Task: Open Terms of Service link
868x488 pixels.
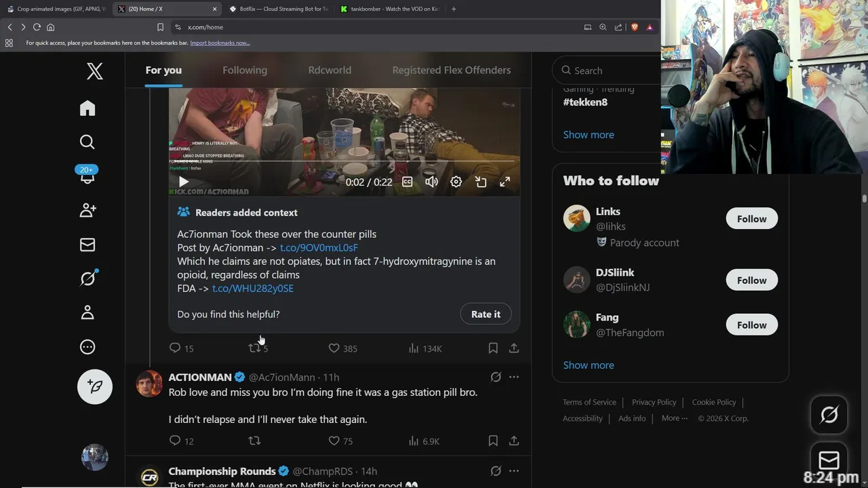Action: click(589, 403)
